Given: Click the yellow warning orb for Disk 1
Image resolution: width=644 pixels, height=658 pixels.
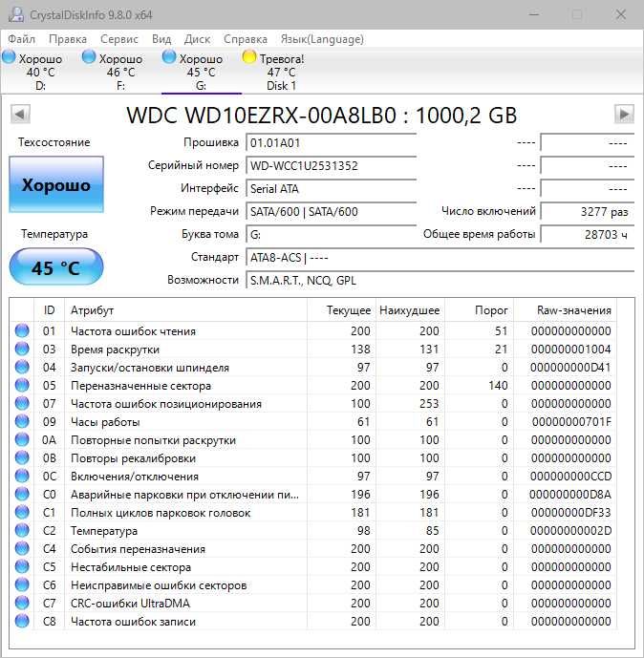Looking at the screenshot, I should (x=249, y=56).
